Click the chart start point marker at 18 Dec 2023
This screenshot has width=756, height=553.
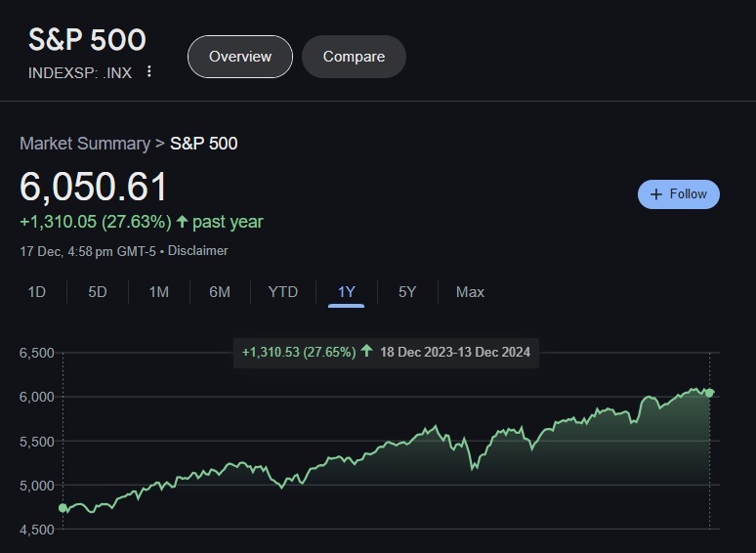tap(63, 508)
